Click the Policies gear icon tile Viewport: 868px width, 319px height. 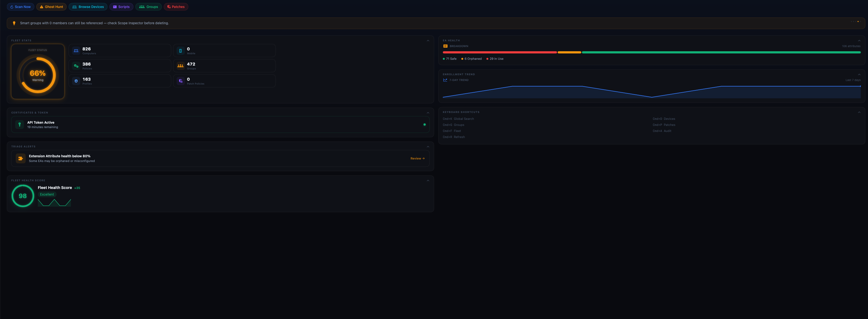76,66
